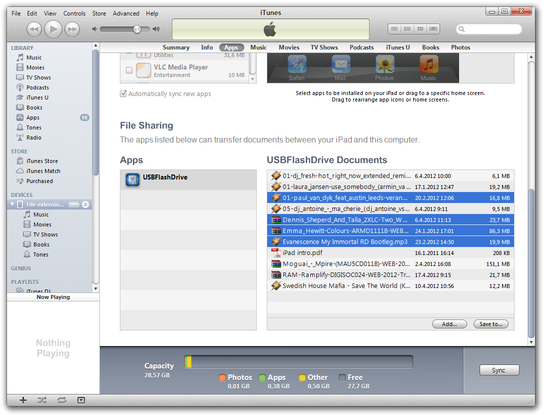This screenshot has height=415, width=544.
Task: Collapse the device disclosure triangle
Action: coord(12,204)
